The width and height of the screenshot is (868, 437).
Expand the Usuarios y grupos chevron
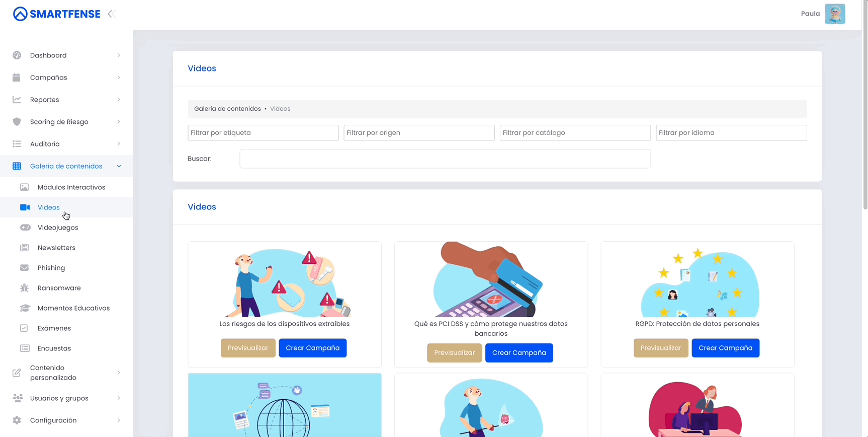pos(119,398)
